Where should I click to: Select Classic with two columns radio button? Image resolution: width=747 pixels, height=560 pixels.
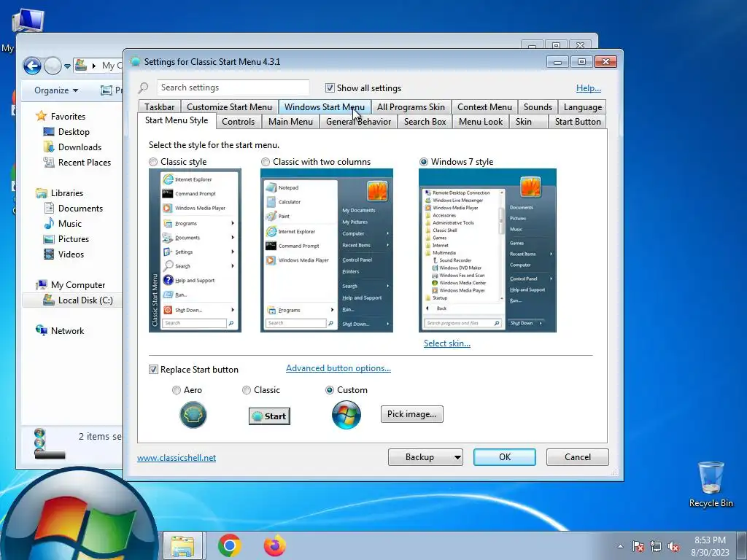coord(266,162)
